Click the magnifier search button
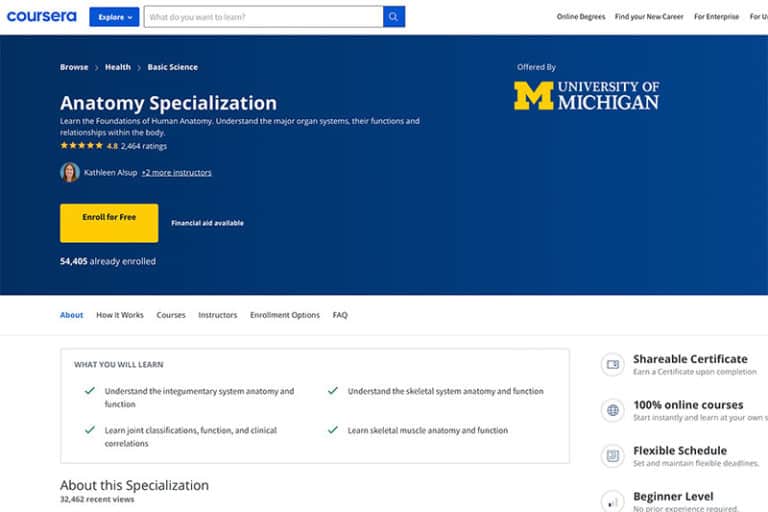768x512 pixels. (394, 17)
